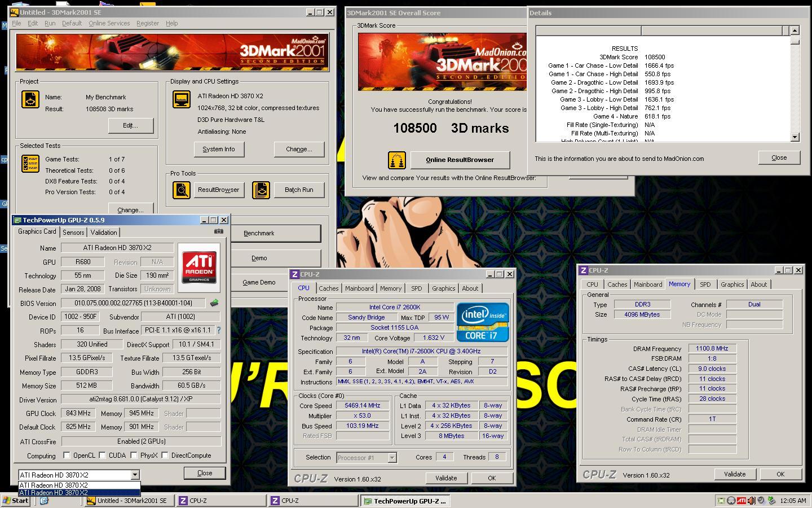
Task: Click the Bus Interface question mark icon
Action: tap(219, 330)
